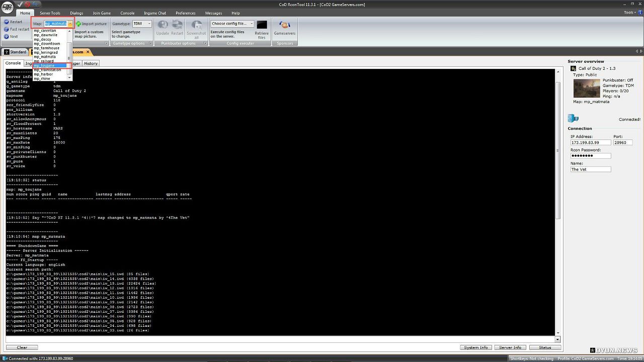Image resolution: width=644 pixels, height=362 pixels.
Task: Expand the Gametype options group launcher
Action: tap(149, 43)
